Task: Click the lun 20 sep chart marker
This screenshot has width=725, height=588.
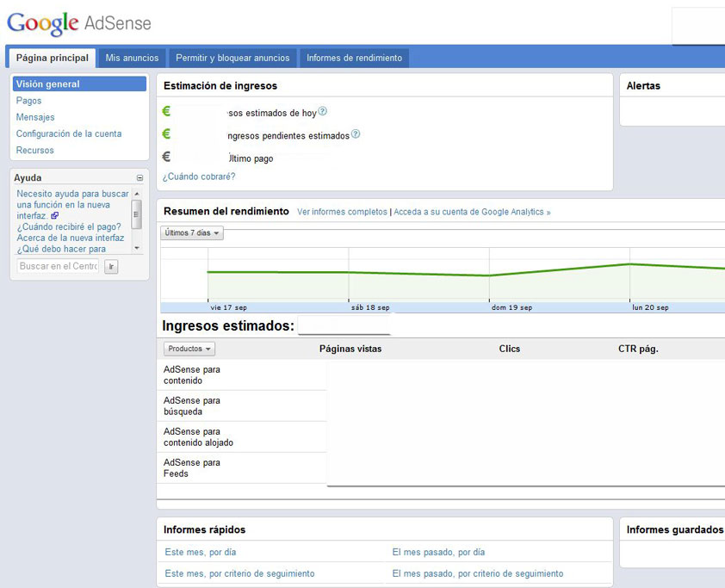Action: 650,307
